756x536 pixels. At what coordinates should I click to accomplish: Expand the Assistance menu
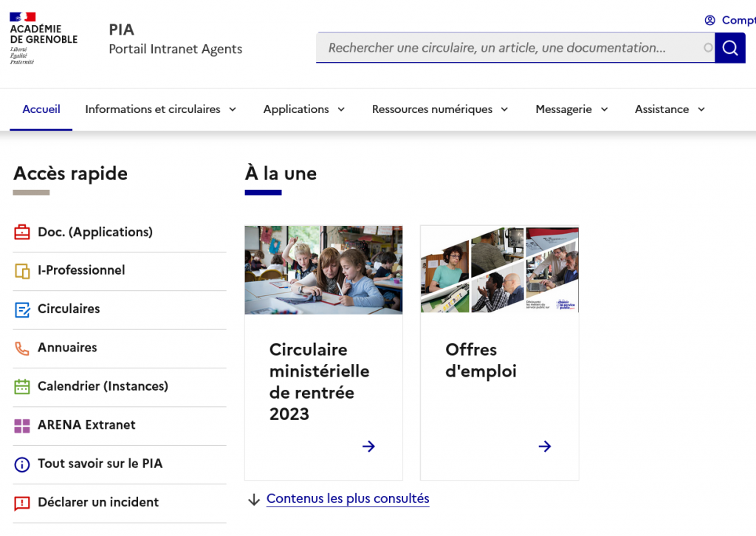tap(670, 109)
